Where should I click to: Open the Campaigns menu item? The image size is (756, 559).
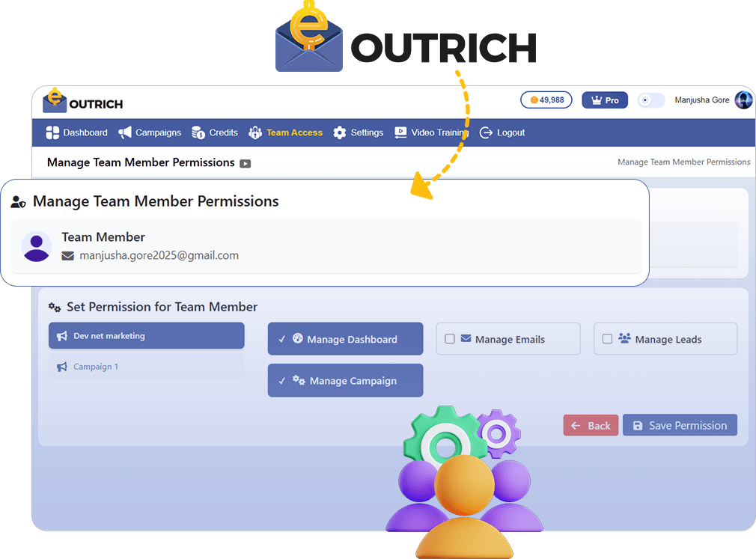tap(150, 133)
